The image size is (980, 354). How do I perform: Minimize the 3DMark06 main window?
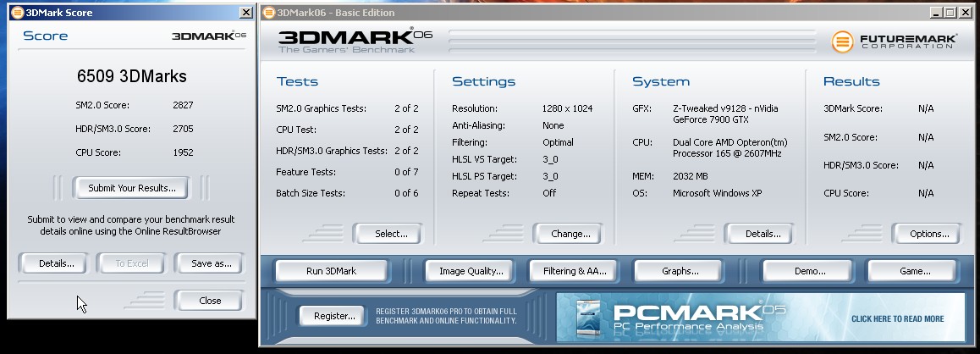pyautogui.click(x=936, y=13)
